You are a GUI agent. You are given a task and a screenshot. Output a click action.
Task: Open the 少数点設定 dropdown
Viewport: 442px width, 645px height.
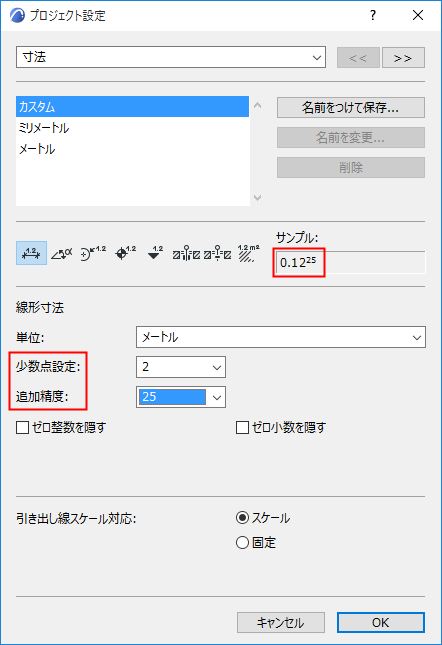181,367
